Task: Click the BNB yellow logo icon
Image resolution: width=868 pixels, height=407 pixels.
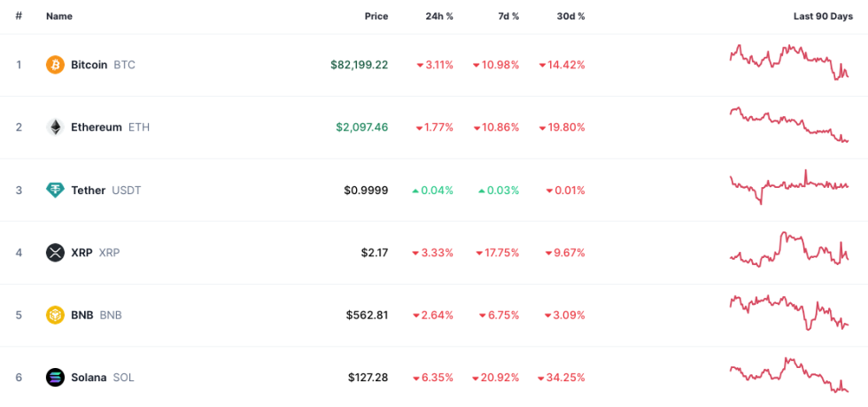Action: click(x=55, y=315)
